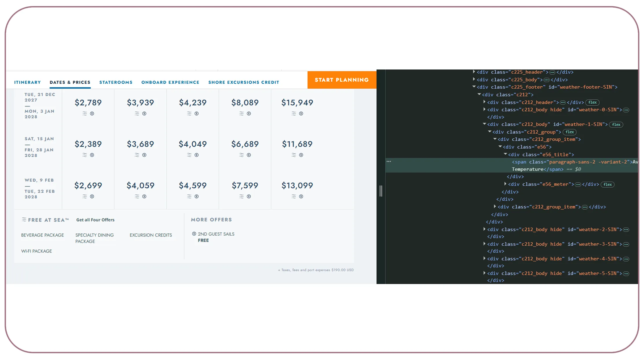Toggle flex badge on e56_meter element

[607, 184]
